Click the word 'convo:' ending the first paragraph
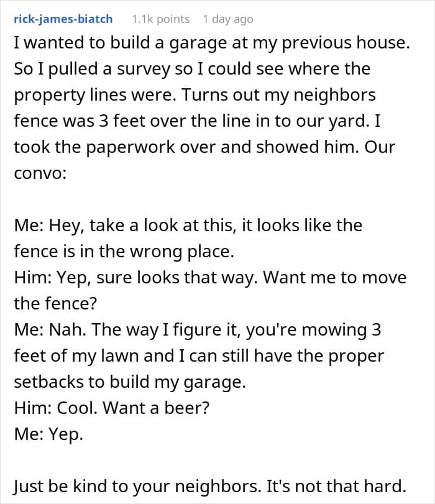Viewport: 435px width, 504px height. 40,174
